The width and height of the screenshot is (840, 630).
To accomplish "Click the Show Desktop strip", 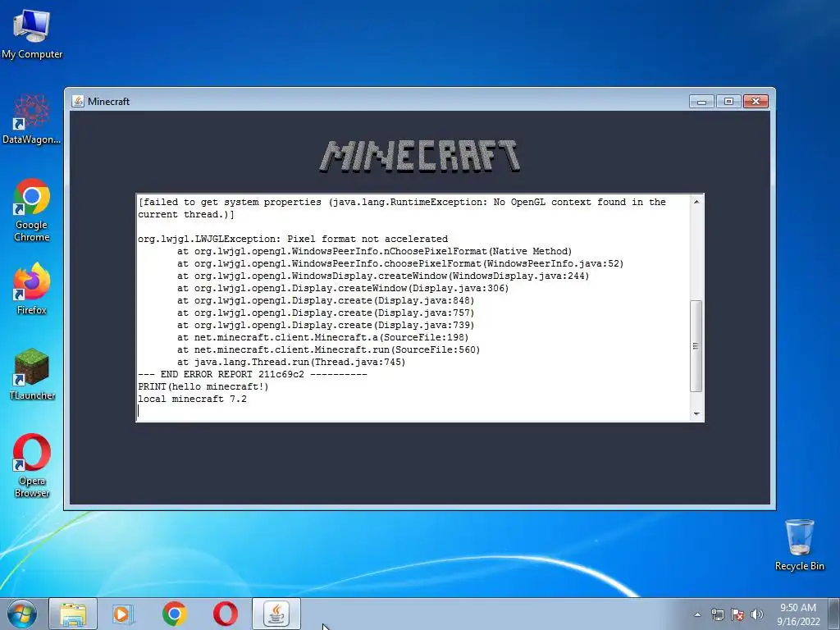I will pyautogui.click(x=834, y=614).
